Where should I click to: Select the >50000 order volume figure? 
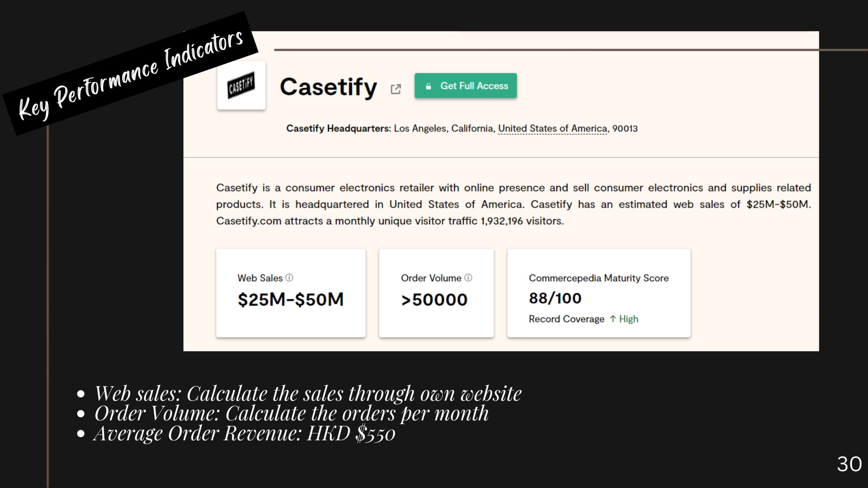coord(434,300)
